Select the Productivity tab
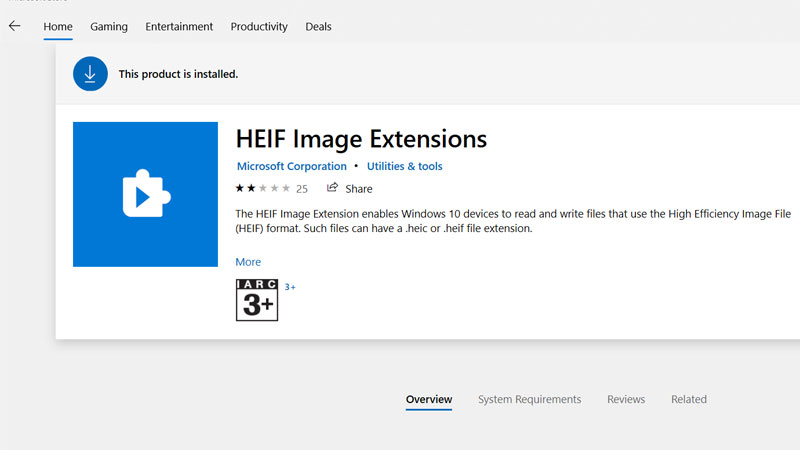 point(259,27)
